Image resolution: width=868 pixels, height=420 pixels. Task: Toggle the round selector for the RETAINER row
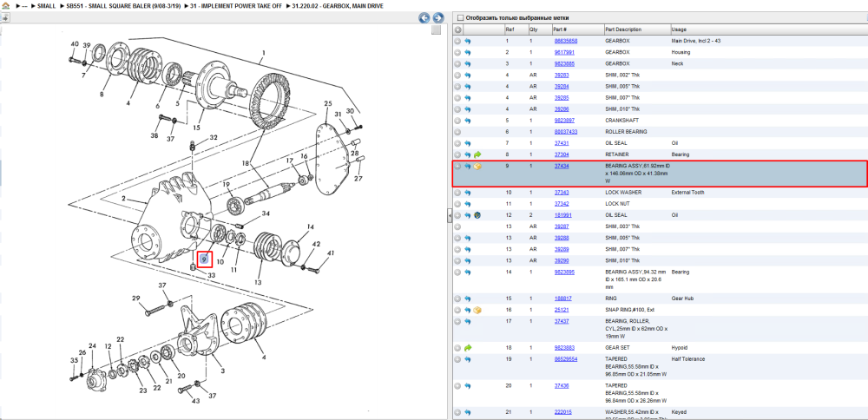(x=457, y=154)
